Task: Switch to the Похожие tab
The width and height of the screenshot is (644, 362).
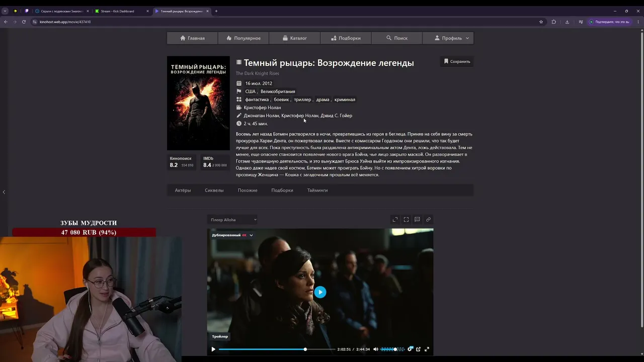Action: [x=248, y=190]
